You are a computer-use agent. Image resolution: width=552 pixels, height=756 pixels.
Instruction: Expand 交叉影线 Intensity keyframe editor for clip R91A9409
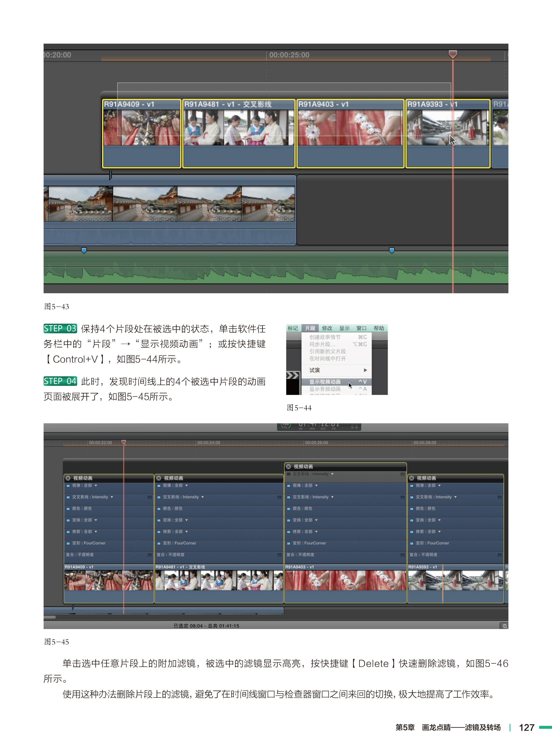pos(150,497)
